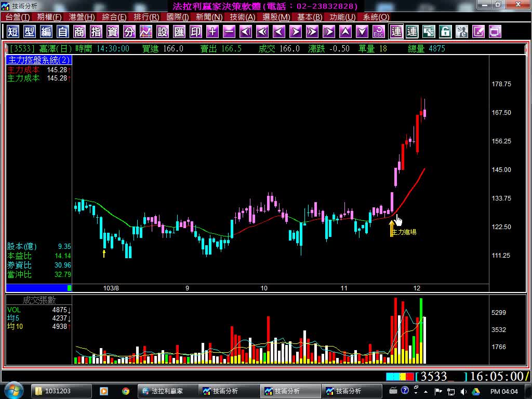Select the 成交張數 volume panel header
This screenshot has width=532, height=399.
[38, 300]
